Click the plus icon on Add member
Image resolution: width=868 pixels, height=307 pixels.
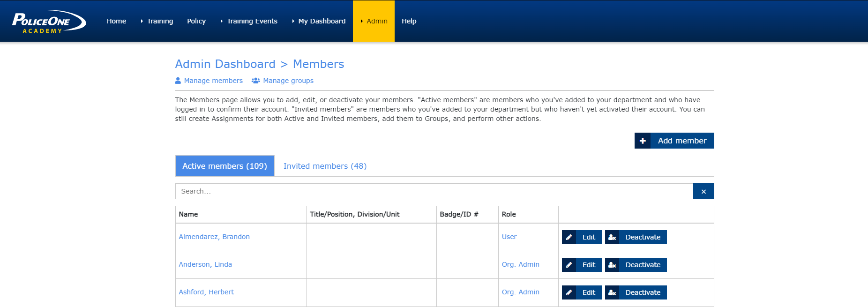[643, 141]
